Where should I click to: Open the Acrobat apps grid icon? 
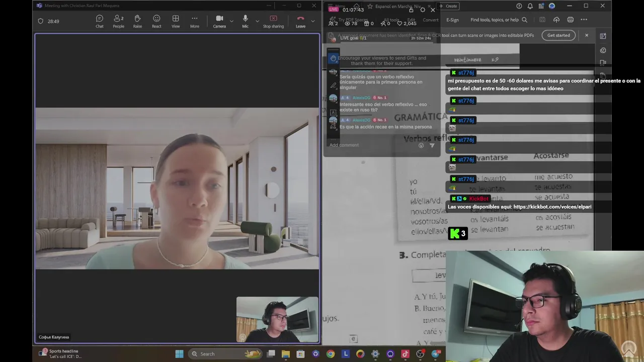click(541, 6)
